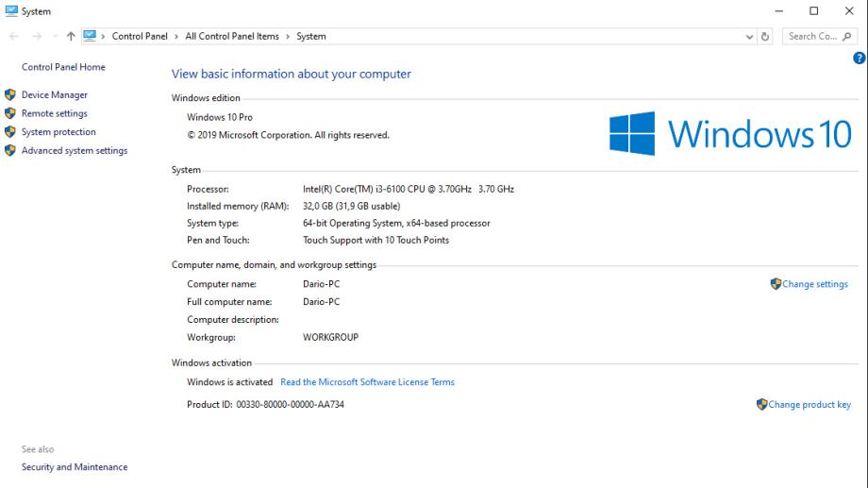Go up one level with the Up arrow
The image size is (868, 488).
tap(71, 37)
